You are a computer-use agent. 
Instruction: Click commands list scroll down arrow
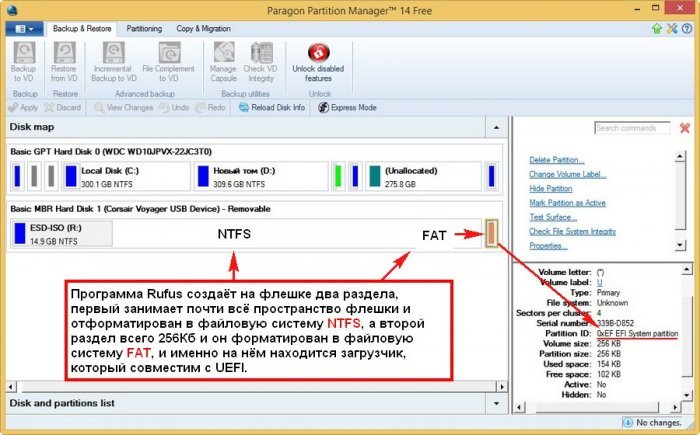point(680,245)
